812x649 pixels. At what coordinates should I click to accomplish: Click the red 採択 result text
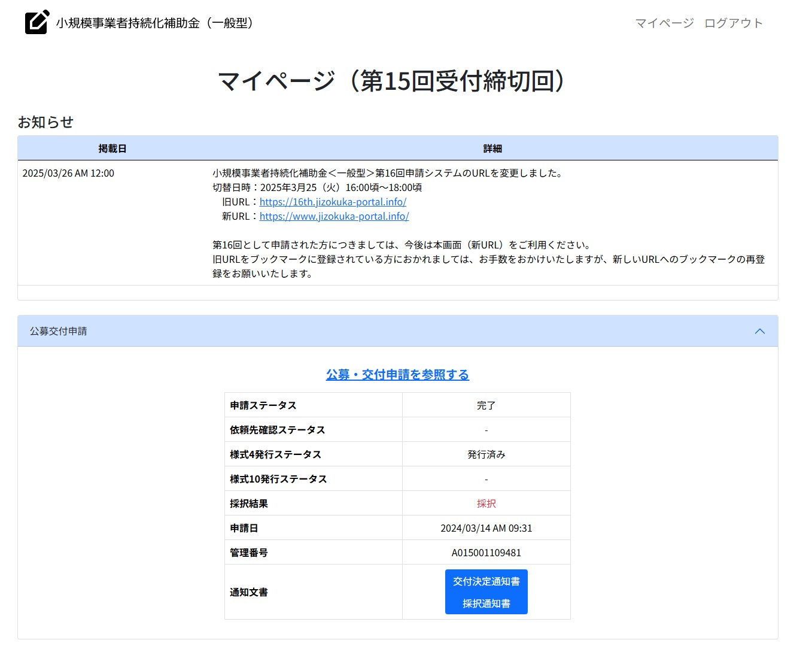click(x=486, y=504)
